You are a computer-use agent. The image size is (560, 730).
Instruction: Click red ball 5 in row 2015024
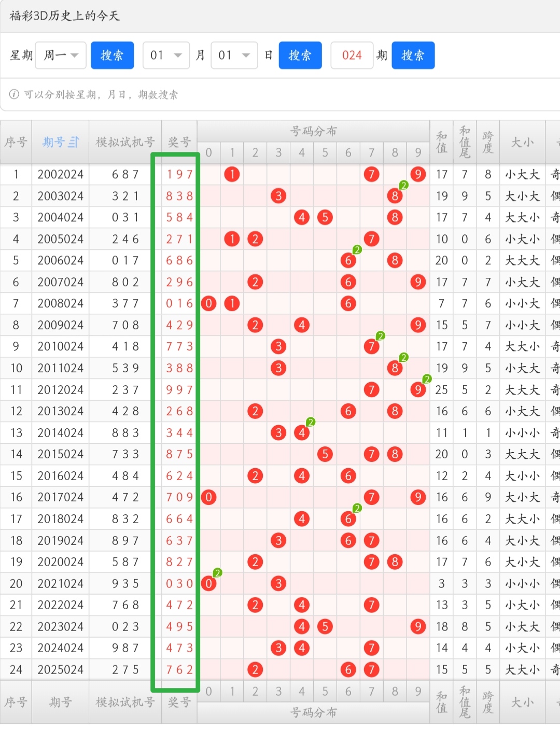[x=325, y=454]
